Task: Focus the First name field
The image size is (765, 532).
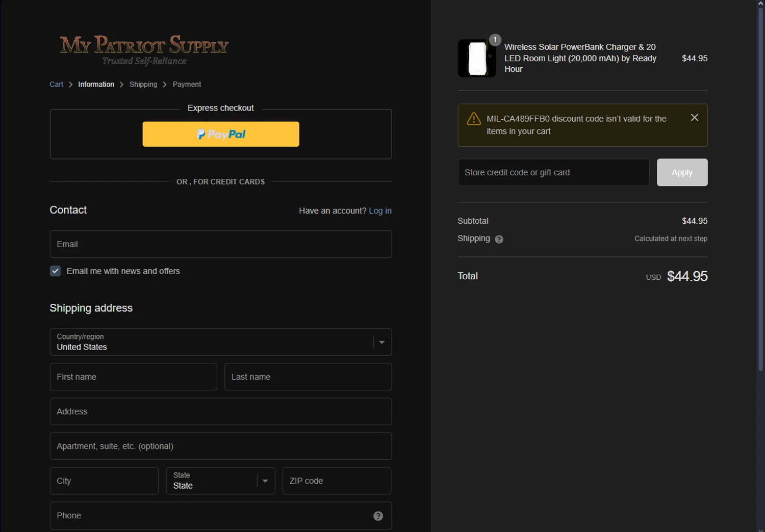Action: pyautogui.click(x=134, y=377)
